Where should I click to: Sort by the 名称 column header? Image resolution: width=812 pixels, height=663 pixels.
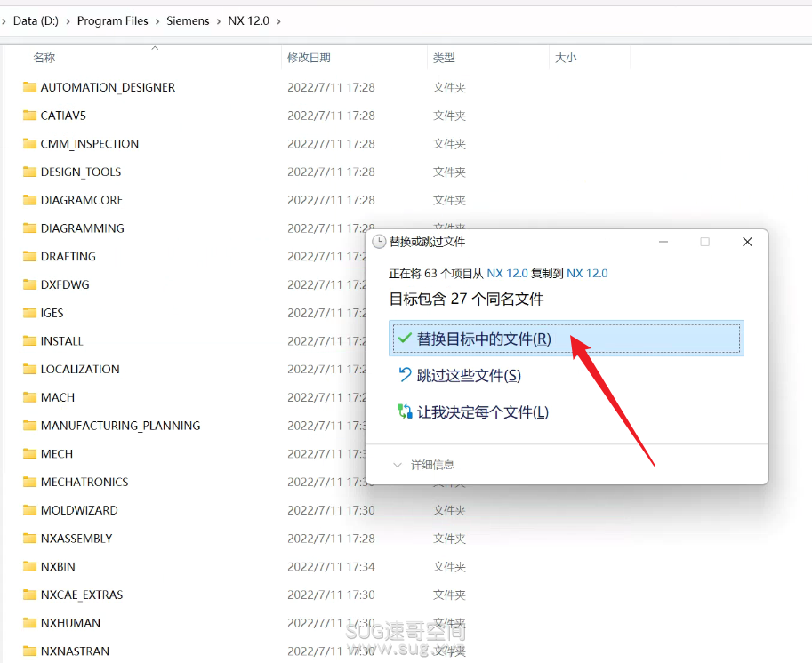tap(44, 58)
